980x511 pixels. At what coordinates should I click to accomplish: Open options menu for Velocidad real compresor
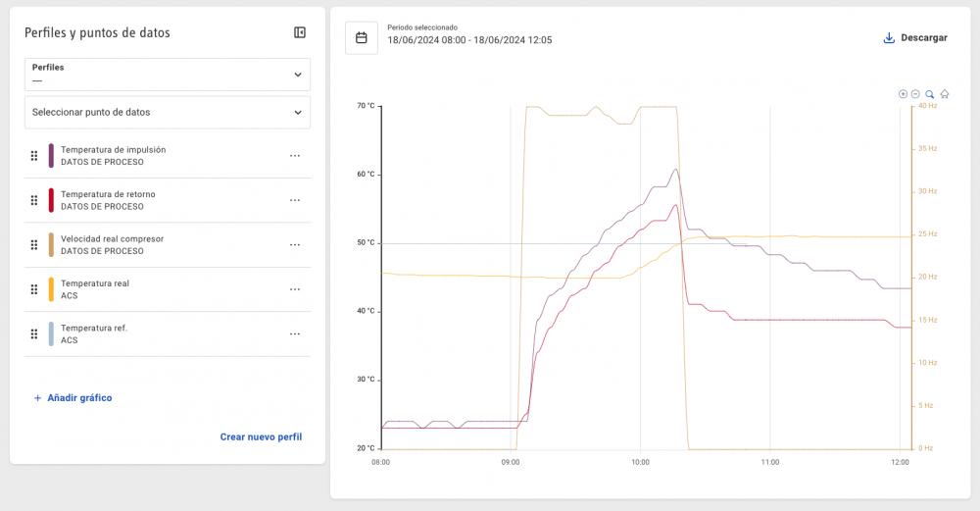(x=295, y=244)
